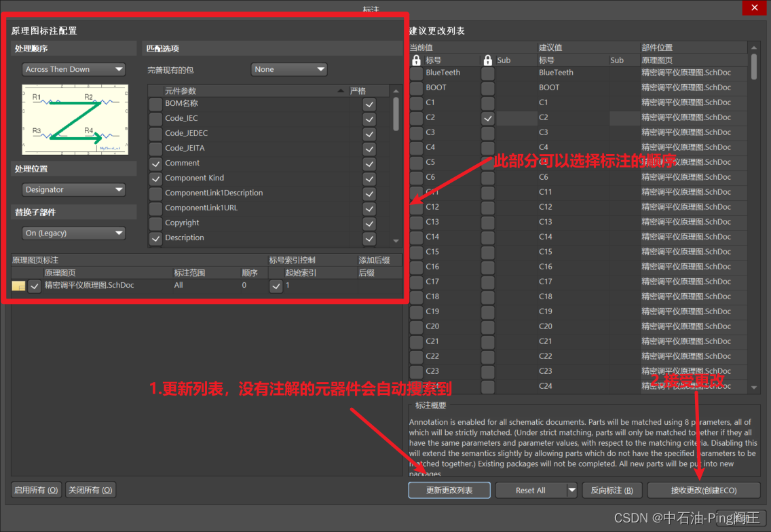Uncheck the Sub lock checkbox for C2
Viewport: 771px width, 532px height.
tap(488, 118)
